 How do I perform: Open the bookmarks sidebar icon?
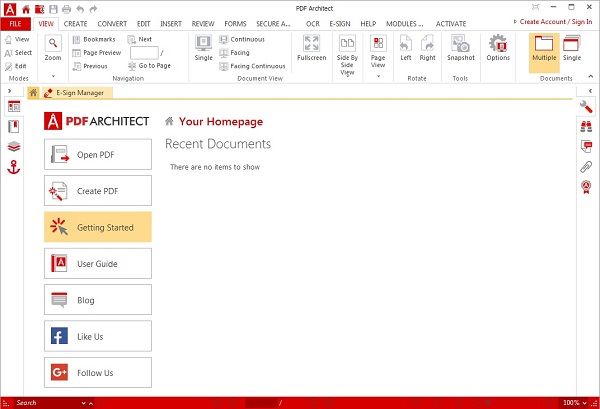14,127
